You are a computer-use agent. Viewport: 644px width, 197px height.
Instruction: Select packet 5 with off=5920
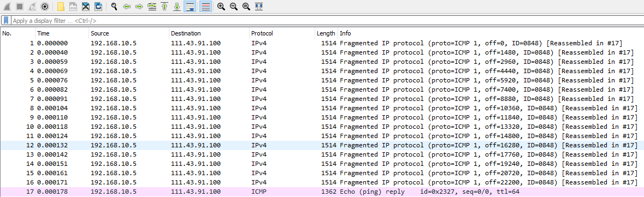pos(322,80)
